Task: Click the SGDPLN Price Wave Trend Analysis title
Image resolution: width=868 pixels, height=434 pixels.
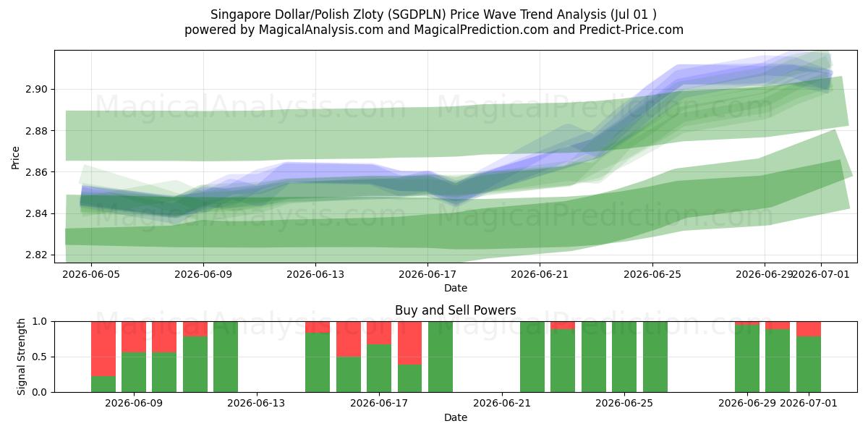Action: pos(434,14)
